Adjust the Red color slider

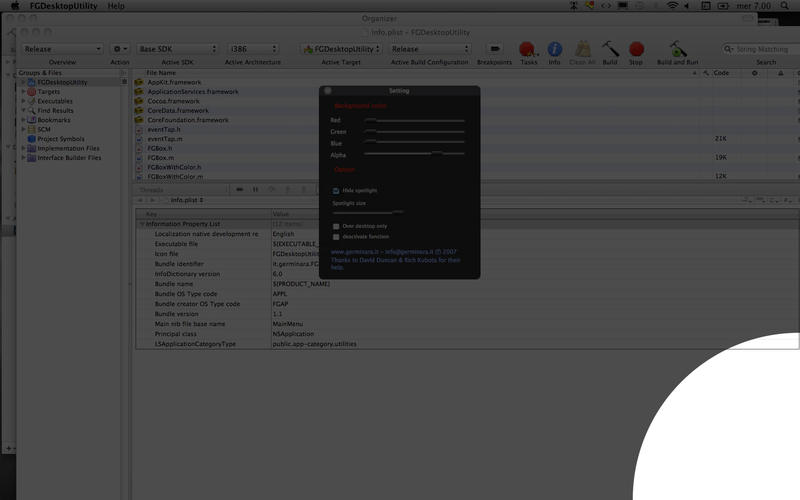[x=414, y=120]
